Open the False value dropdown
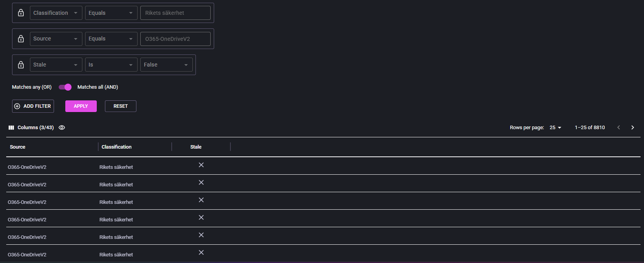This screenshot has height=263, width=644. pyautogui.click(x=166, y=65)
